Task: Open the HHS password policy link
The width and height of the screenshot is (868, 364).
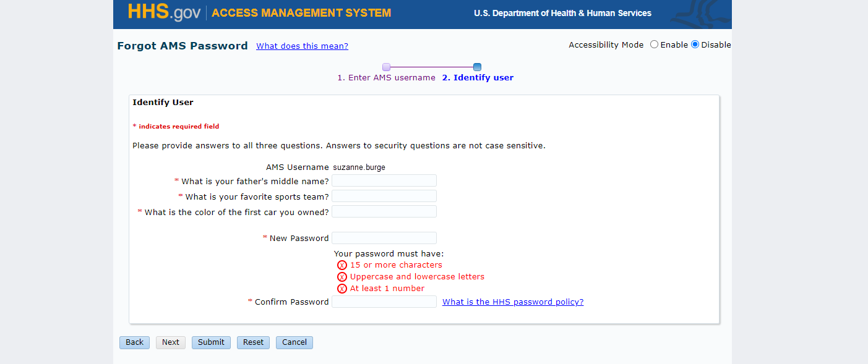Action: click(513, 302)
